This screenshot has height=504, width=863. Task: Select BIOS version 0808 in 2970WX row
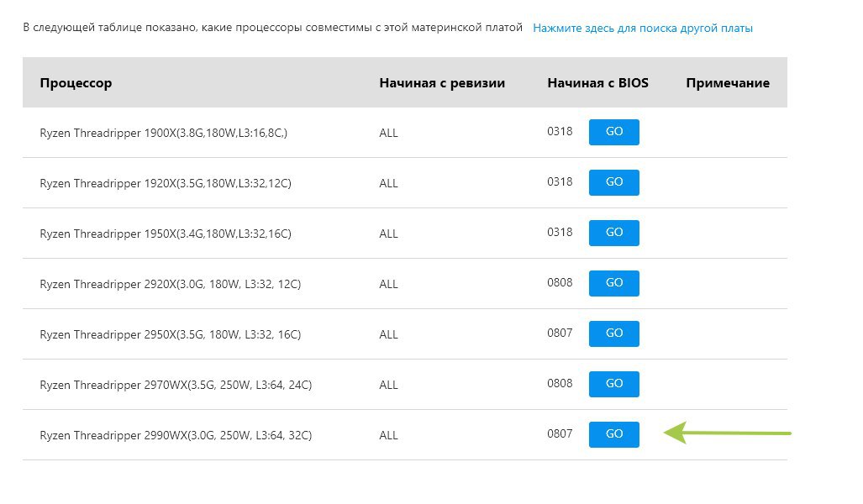(x=560, y=384)
